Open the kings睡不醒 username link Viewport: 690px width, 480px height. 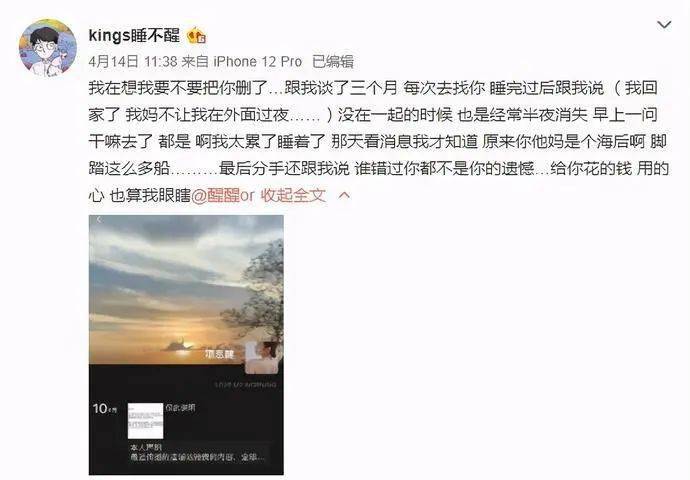click(x=134, y=36)
